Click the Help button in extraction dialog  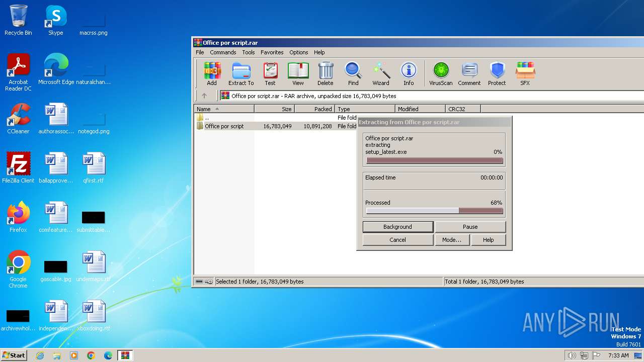pyautogui.click(x=488, y=240)
